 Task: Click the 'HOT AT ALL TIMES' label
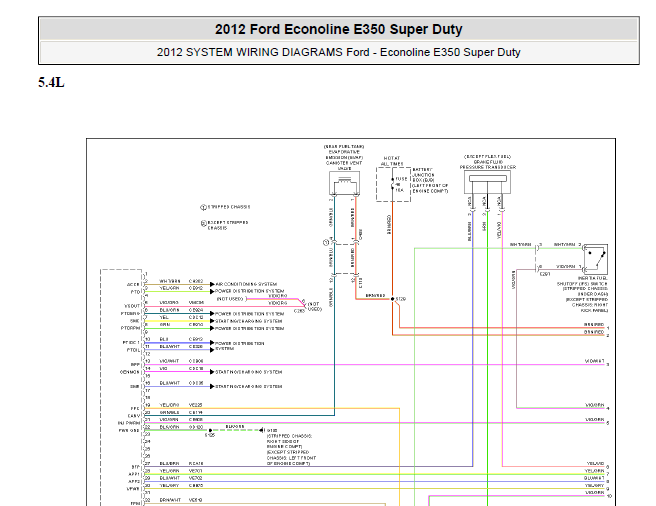[392, 161]
